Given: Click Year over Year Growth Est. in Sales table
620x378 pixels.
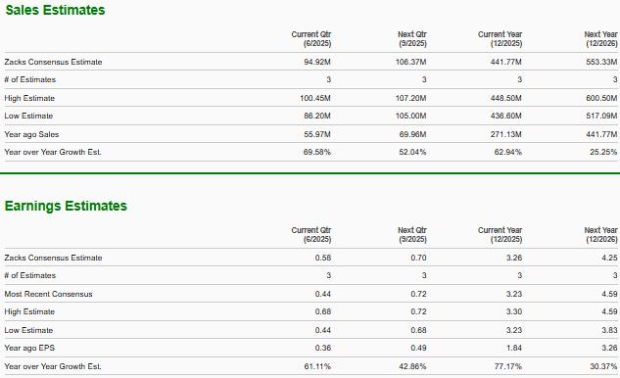Looking at the screenshot, I should (53, 152).
